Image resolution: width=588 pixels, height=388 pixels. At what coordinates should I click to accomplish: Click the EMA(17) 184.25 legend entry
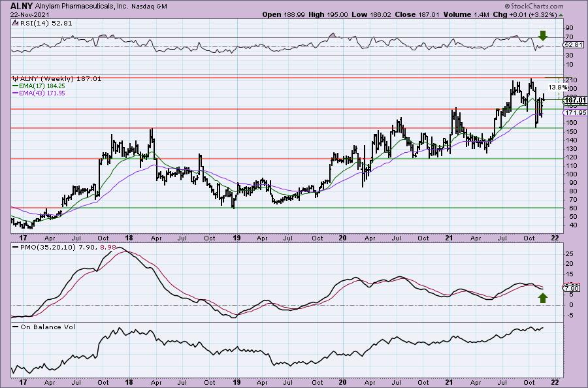point(39,86)
